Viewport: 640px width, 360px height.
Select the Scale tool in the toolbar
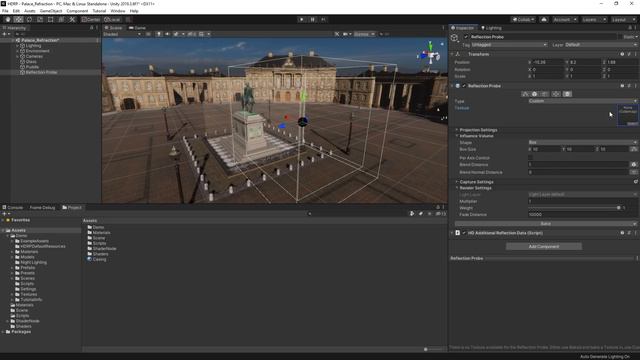coord(40,19)
